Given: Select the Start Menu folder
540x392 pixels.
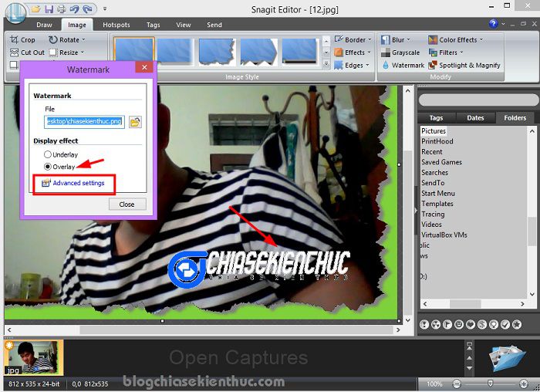Looking at the screenshot, I should (x=438, y=193).
